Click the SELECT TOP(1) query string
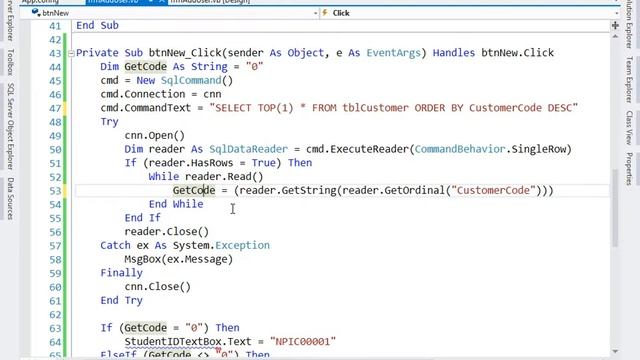 [393, 108]
